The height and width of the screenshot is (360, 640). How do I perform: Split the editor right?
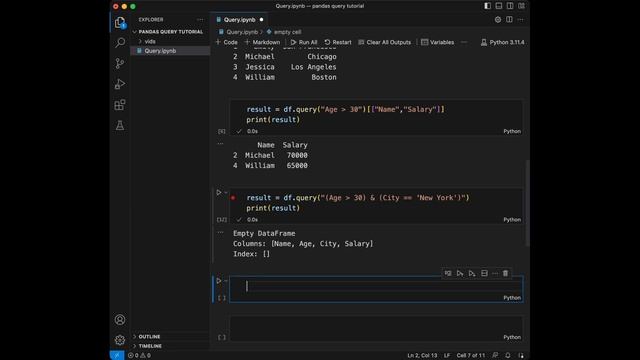coord(509,20)
